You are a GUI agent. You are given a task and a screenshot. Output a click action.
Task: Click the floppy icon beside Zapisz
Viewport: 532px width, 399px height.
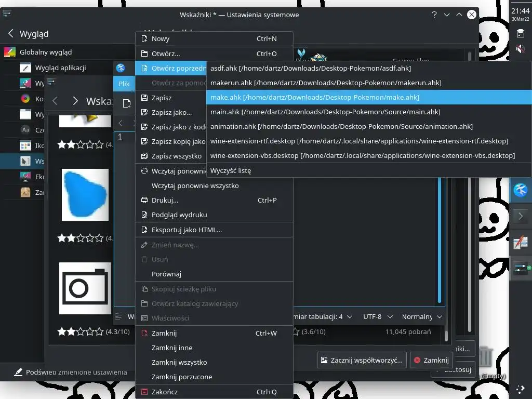point(144,98)
